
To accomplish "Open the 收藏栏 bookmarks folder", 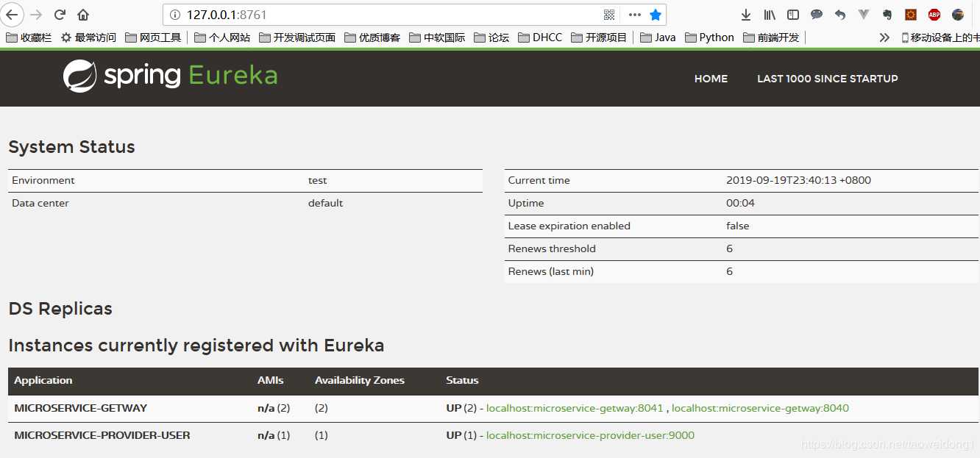I will [x=29, y=37].
